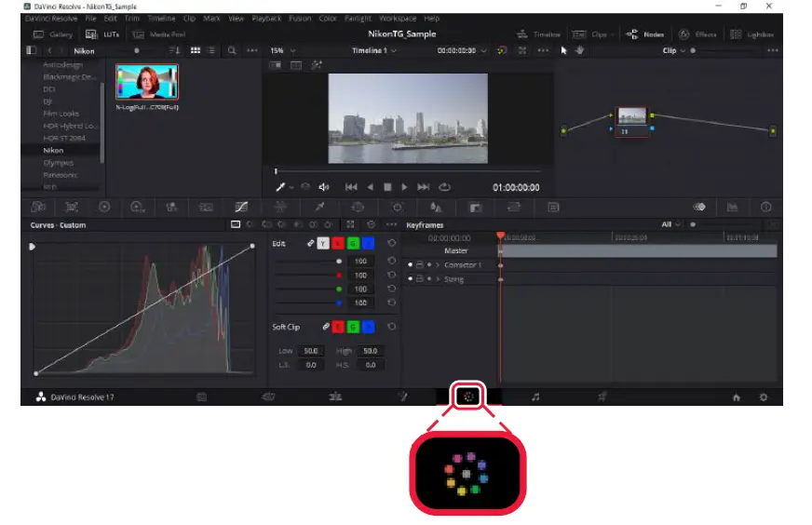Click the search magnifier in LUT browser
Screen dimensions: 812x525
click(x=232, y=51)
